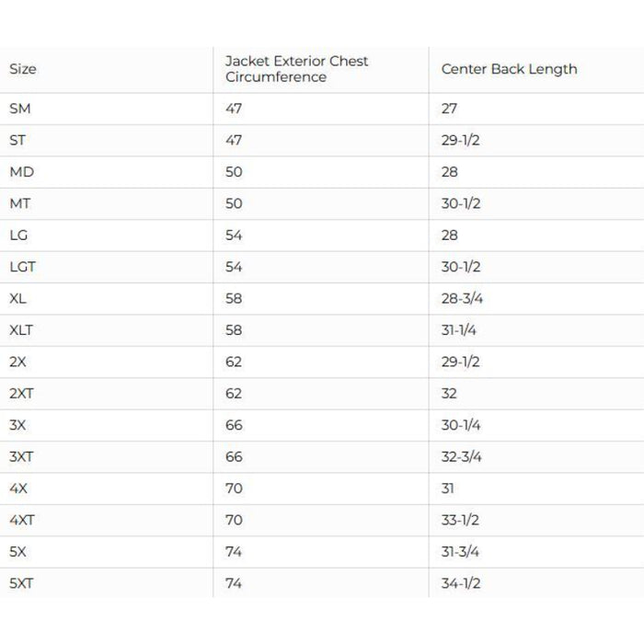Click the 3X size cell
This screenshot has height=644, width=644.
tap(18, 425)
